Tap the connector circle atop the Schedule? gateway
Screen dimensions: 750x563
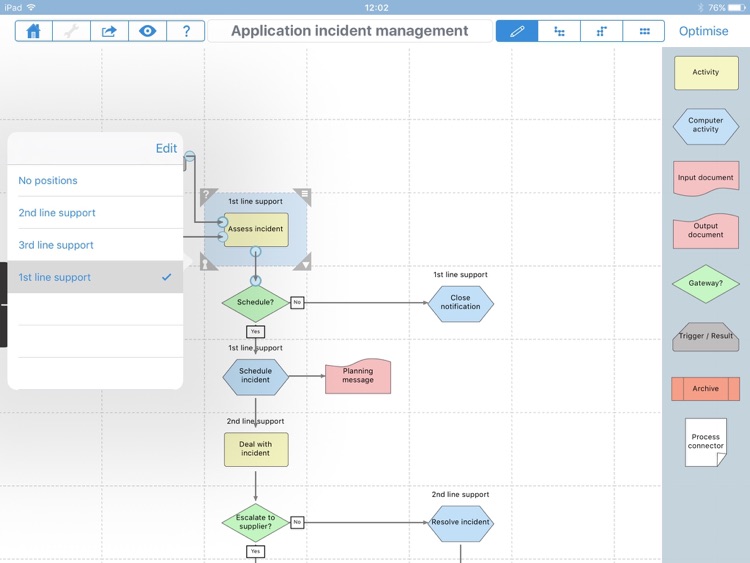click(x=256, y=281)
